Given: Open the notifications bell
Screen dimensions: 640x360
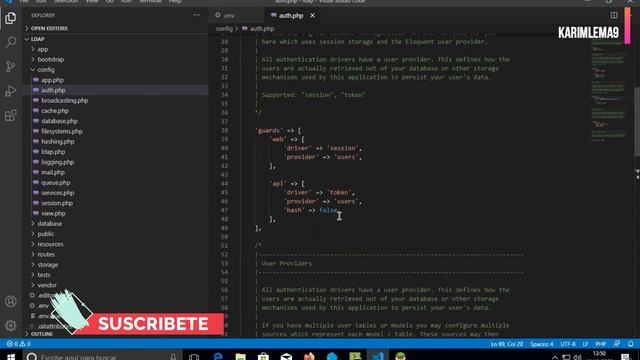Looking at the screenshot, I should tap(631, 344).
